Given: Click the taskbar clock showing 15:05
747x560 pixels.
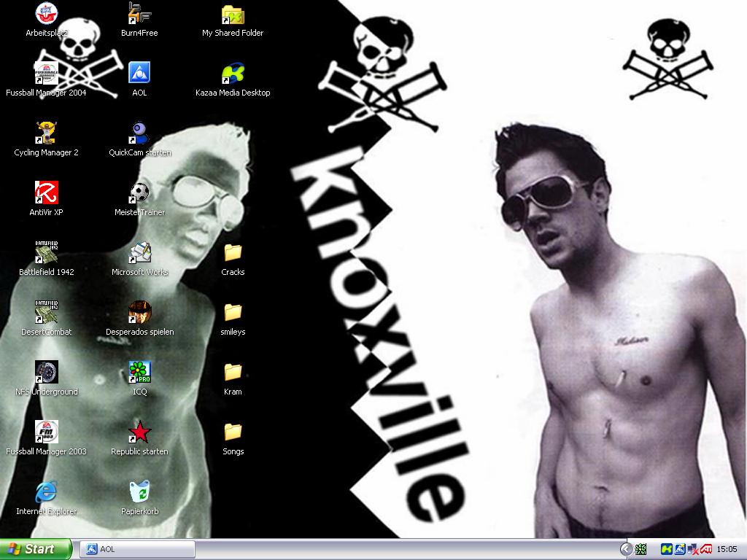Looking at the screenshot, I should [x=727, y=550].
